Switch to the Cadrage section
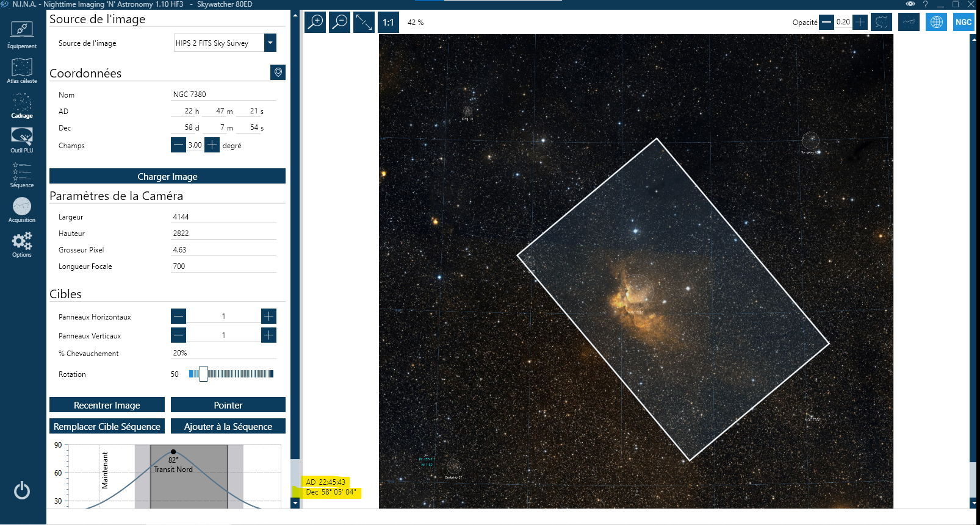 tap(22, 105)
